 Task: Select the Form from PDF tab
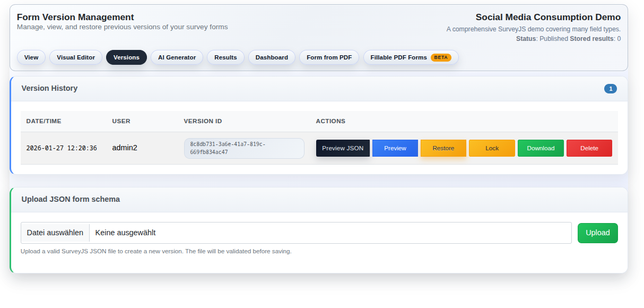tap(329, 57)
